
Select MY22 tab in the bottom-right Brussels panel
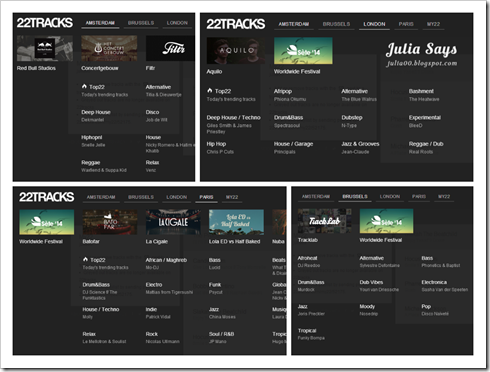444,197
